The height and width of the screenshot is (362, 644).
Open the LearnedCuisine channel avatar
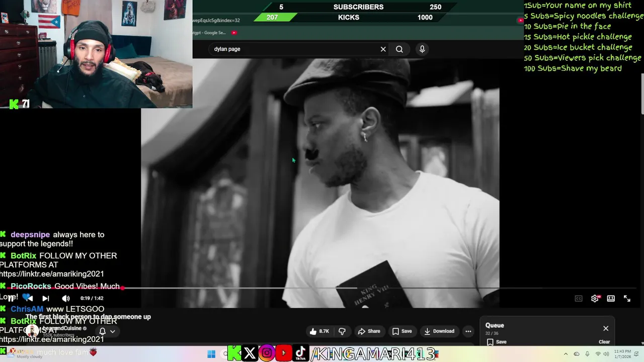(x=33, y=331)
